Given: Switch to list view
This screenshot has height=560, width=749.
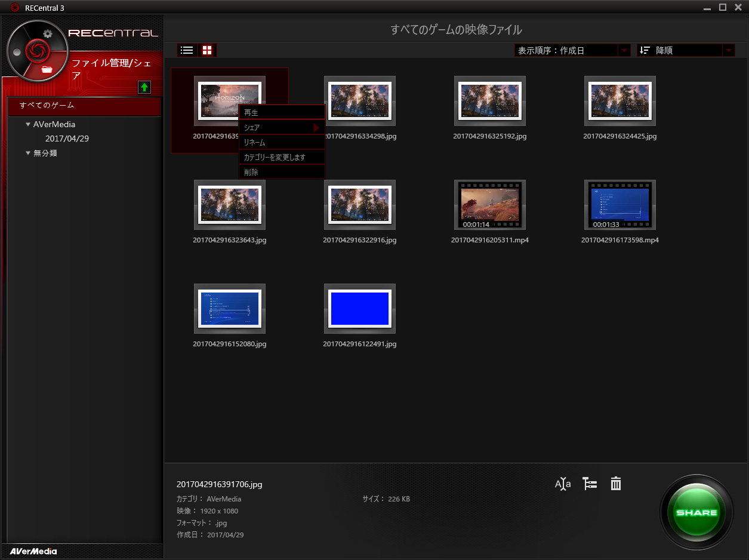Looking at the screenshot, I should (187, 50).
